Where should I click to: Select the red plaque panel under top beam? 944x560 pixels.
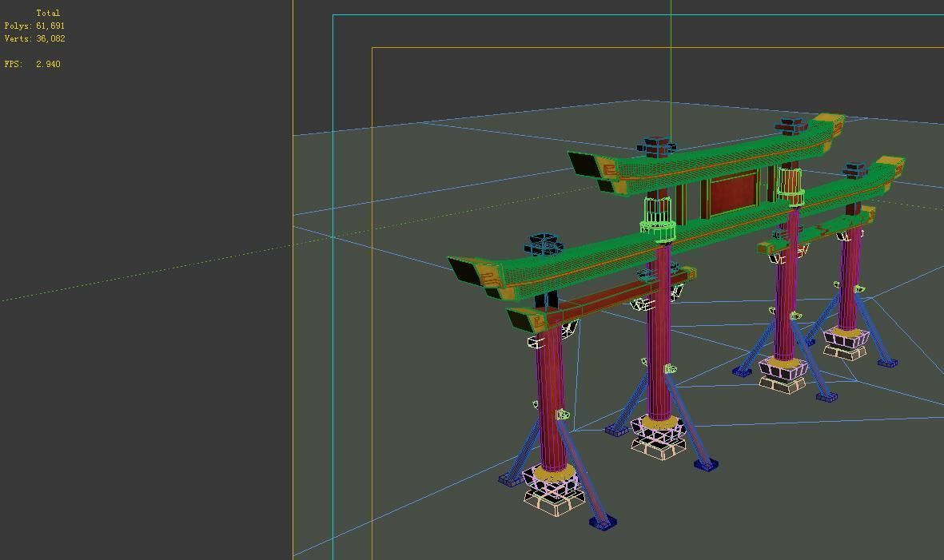(x=733, y=193)
